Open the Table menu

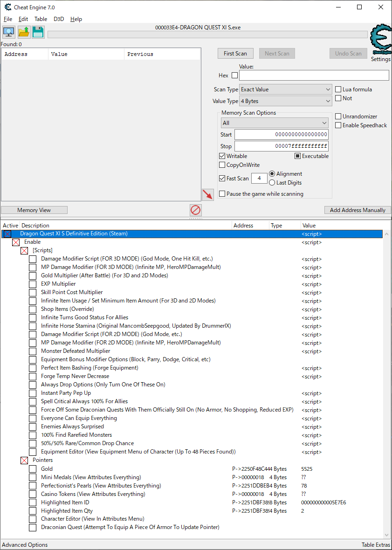pos(41,19)
